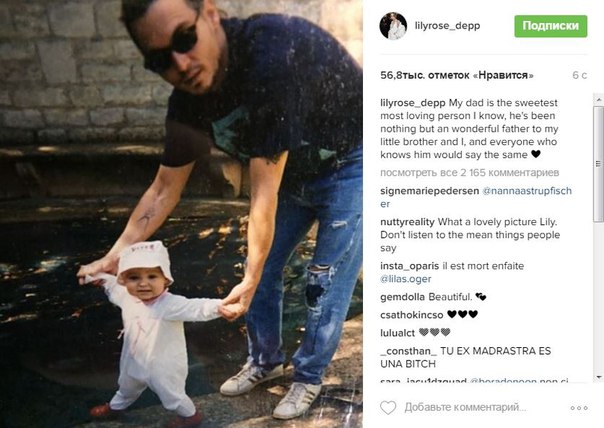This screenshot has height=428, width=604.
Task: Click the post timestamp 6 с
Action: (579, 76)
